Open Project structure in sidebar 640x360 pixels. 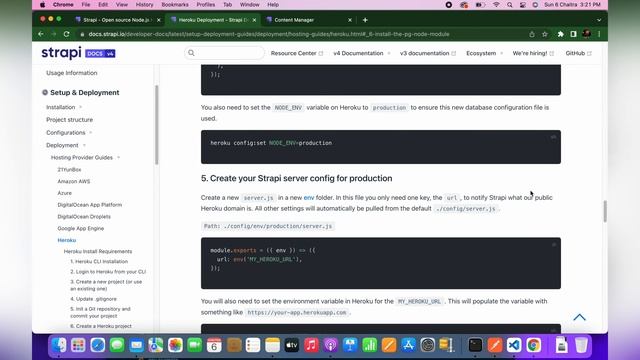pos(69,120)
